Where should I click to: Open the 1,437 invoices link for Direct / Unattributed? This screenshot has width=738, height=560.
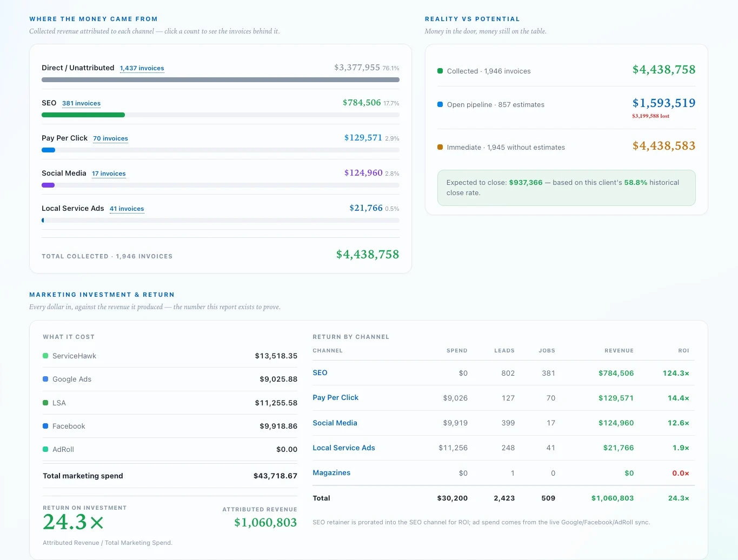[x=142, y=68]
